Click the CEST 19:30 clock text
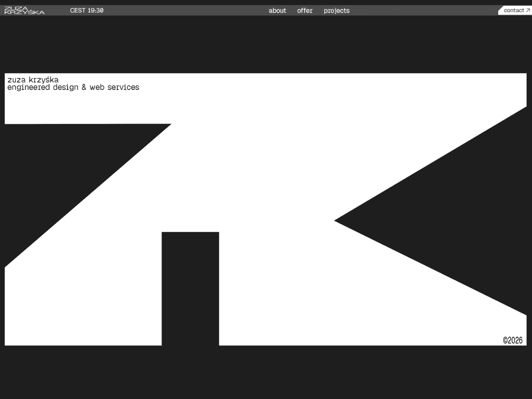The height and width of the screenshot is (399, 532). pyautogui.click(x=87, y=11)
